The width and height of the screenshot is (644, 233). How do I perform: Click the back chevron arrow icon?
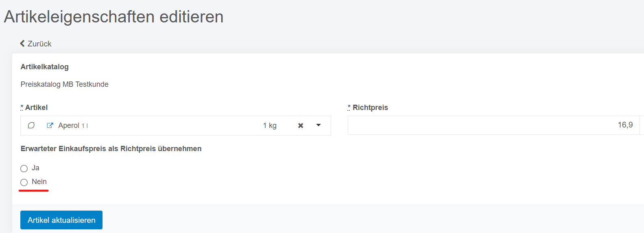point(22,43)
